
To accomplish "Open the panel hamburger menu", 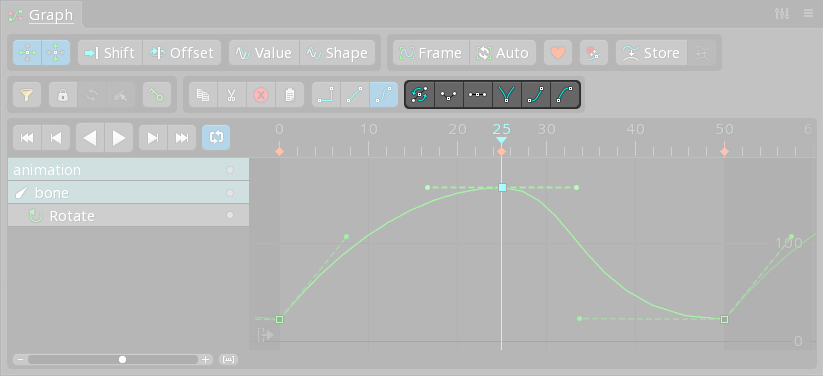I will (808, 14).
